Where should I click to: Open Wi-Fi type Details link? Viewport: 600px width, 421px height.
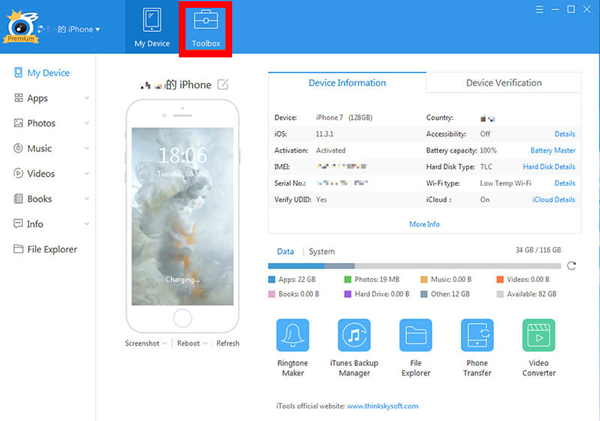(565, 183)
